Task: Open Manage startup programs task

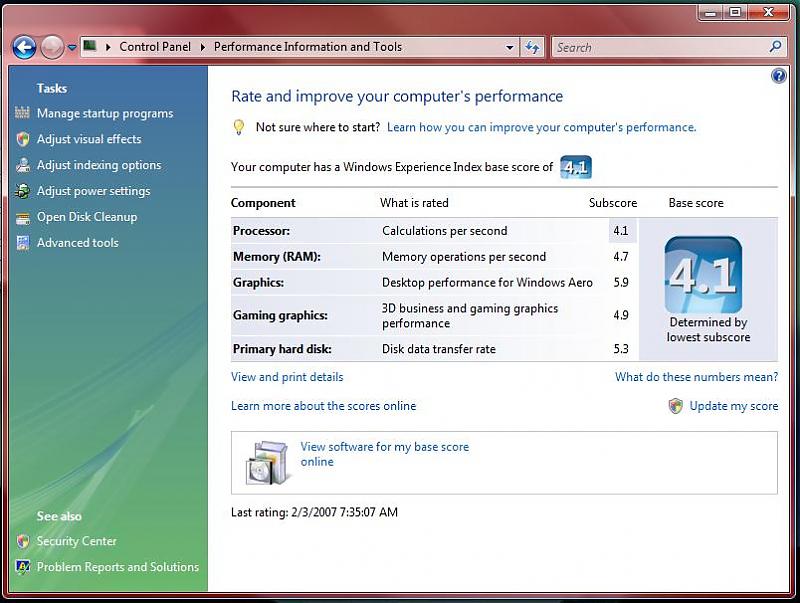Action: pos(105,114)
